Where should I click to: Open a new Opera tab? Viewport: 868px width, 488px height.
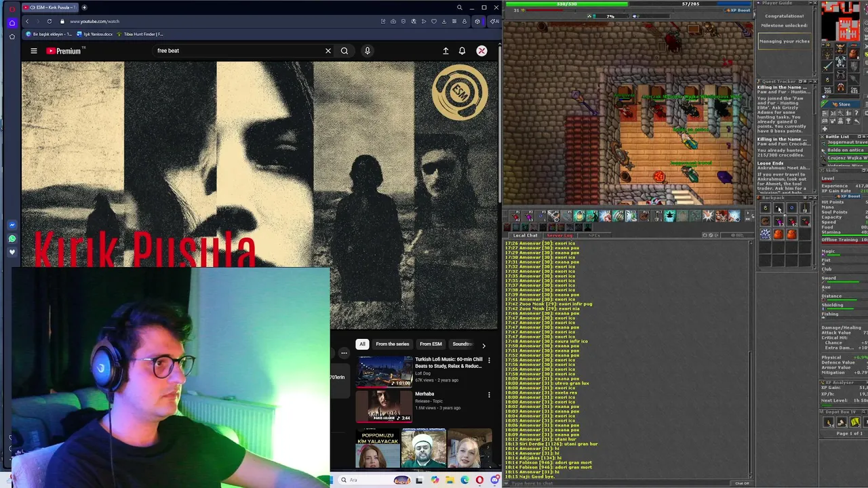[84, 7]
